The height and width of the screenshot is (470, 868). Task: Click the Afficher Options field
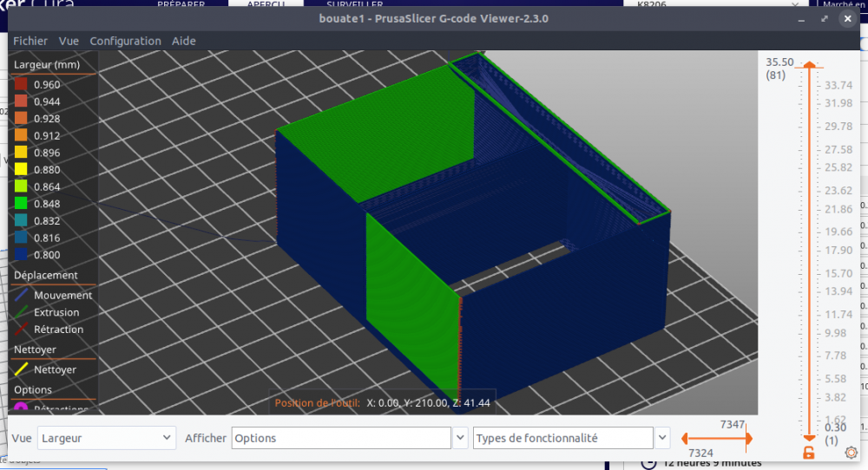tap(341, 438)
